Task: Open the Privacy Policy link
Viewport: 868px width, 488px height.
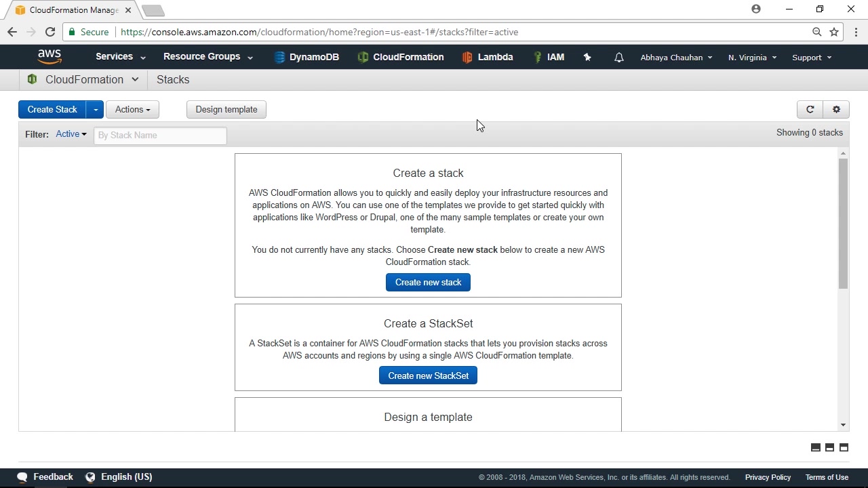Action: click(x=768, y=477)
